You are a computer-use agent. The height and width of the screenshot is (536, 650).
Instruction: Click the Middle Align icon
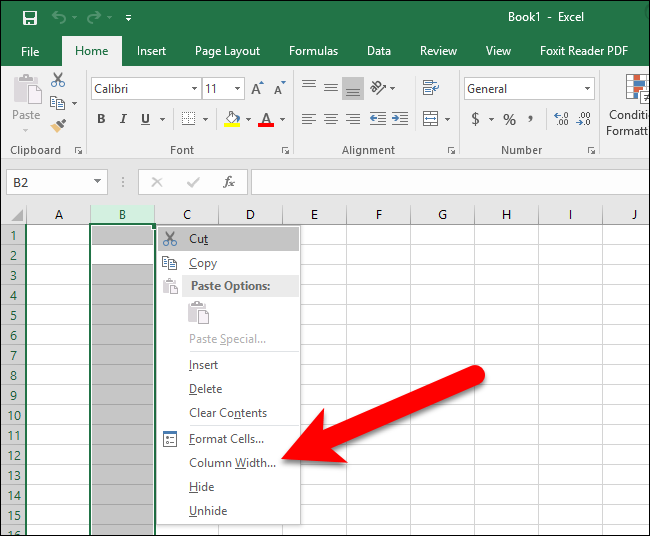(331, 87)
